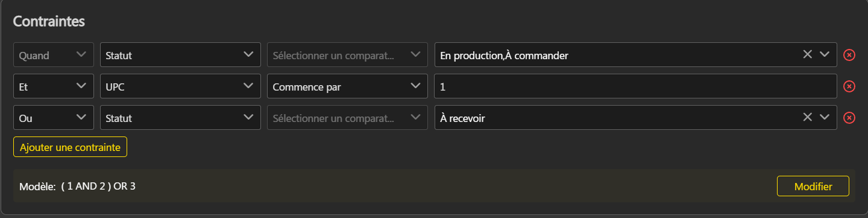The width and height of the screenshot is (868, 218).
Task: Open first row's Sélectionner un comparateur dropdown
Action: click(x=347, y=55)
